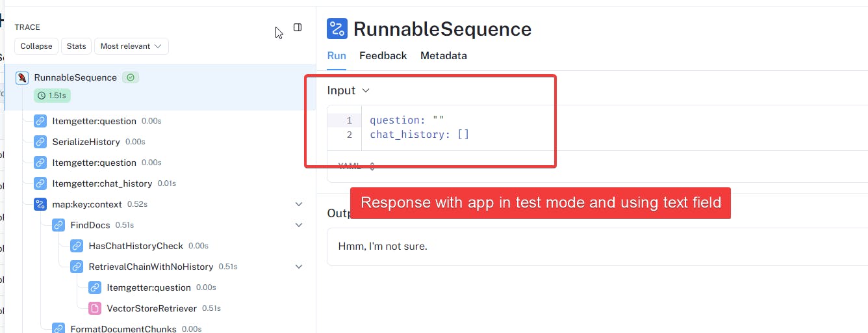Screen dimensions: 868x333
Task: Click the HasChatHistoryCheck link icon
Action: (x=77, y=246)
